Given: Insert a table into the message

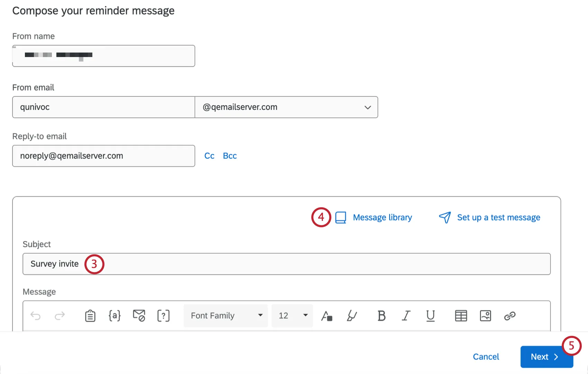Looking at the screenshot, I should point(461,316).
